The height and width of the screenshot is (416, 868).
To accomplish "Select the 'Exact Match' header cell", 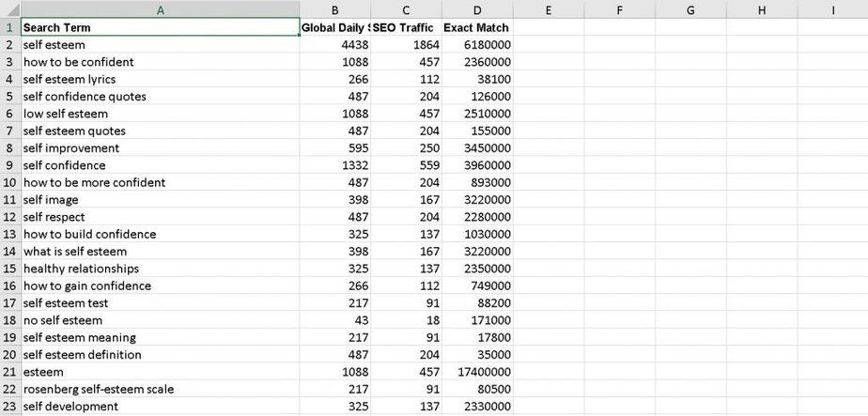I will click(x=478, y=27).
